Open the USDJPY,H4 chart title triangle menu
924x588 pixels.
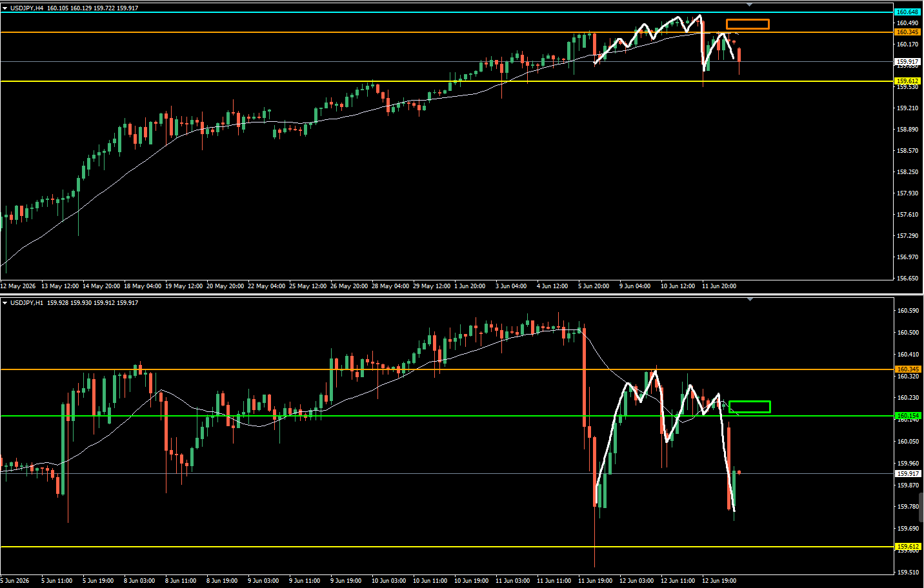click(x=5, y=8)
